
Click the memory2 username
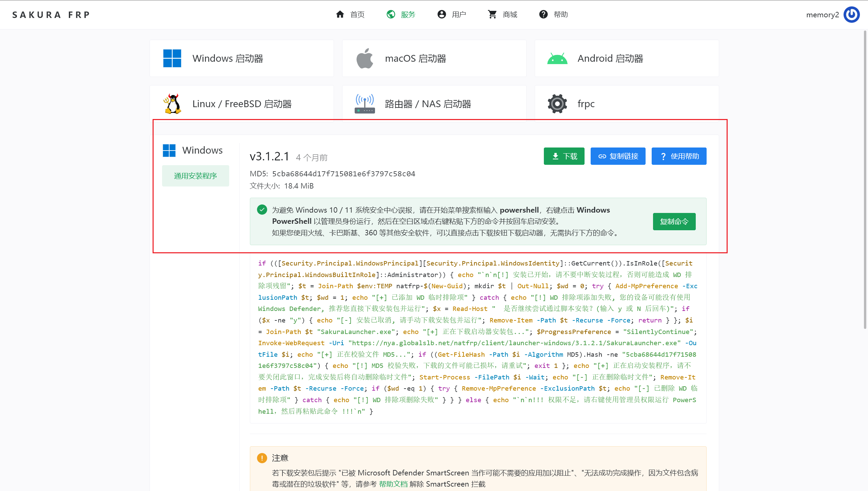[x=822, y=15]
